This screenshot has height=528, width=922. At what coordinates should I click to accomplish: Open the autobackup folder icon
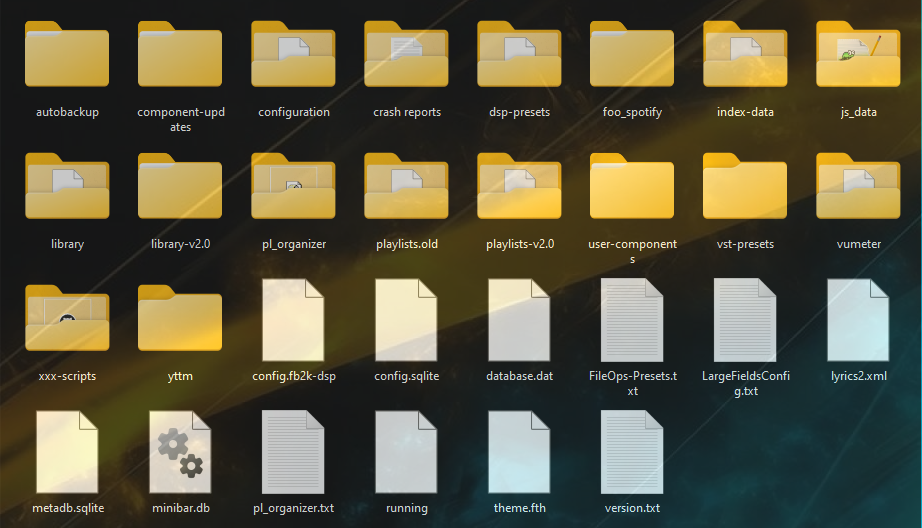pyautogui.click(x=67, y=54)
